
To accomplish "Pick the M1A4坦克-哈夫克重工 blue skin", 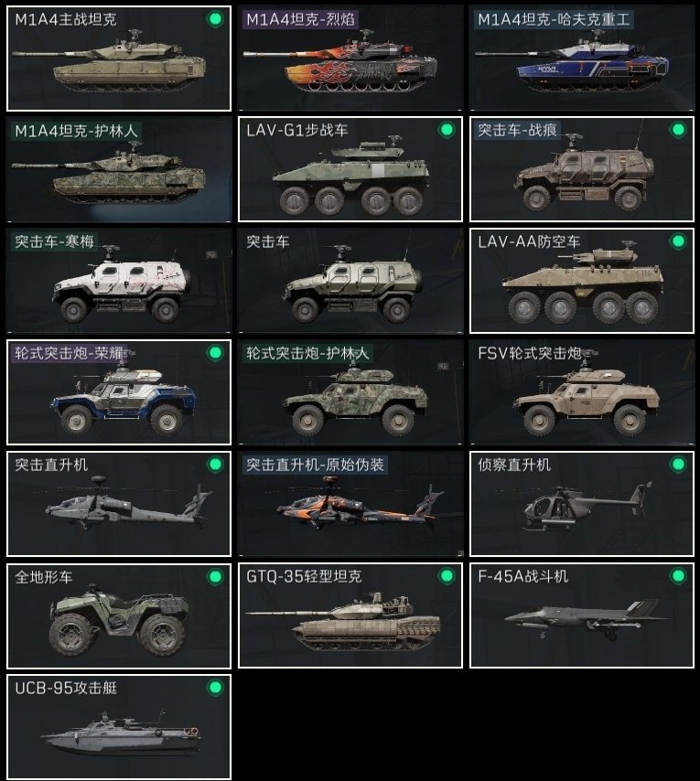I will coord(581,59).
